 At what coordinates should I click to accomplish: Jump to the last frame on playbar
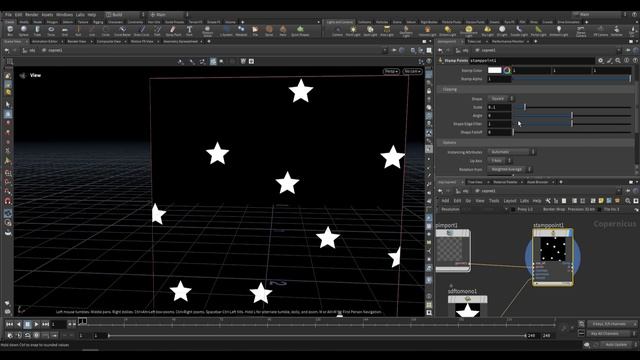45,324
